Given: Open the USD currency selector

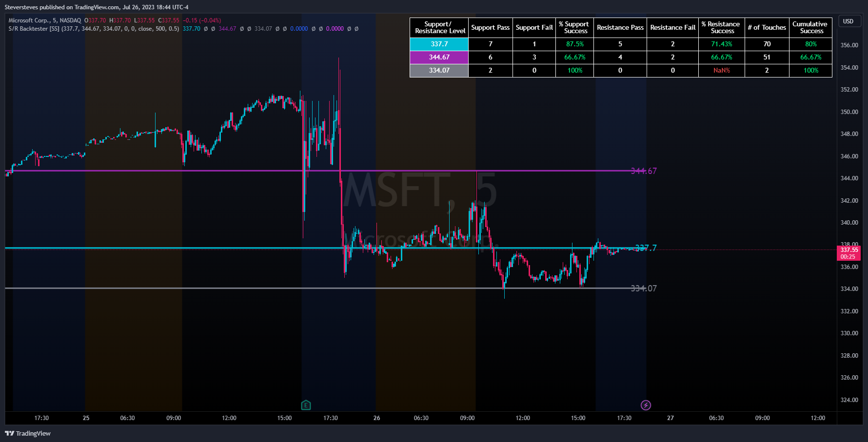Looking at the screenshot, I should [849, 21].
